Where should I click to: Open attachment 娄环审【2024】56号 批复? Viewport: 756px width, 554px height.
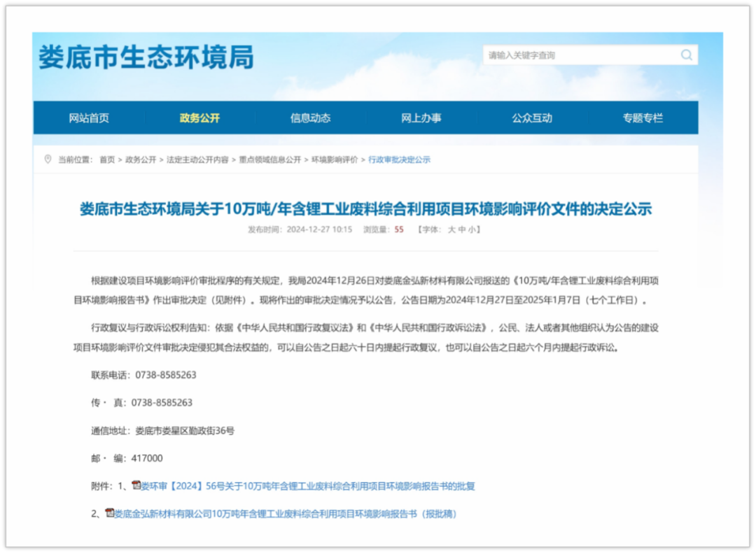[x=308, y=486]
